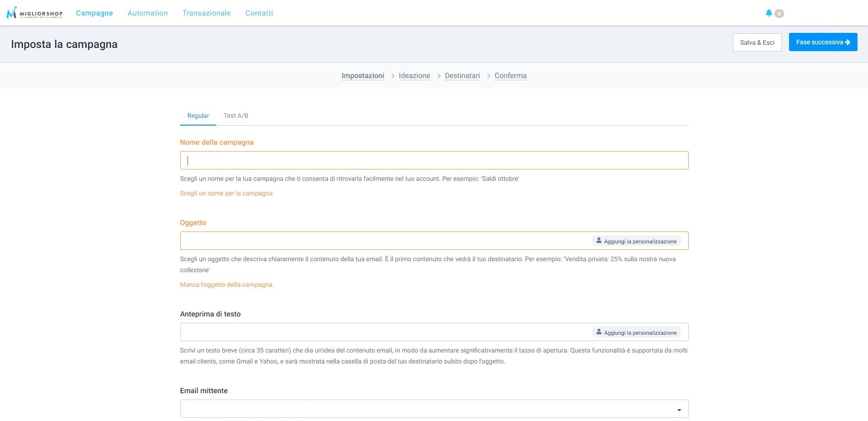Open the Automation menu
Screen dimensions: 868x421
coord(147,13)
